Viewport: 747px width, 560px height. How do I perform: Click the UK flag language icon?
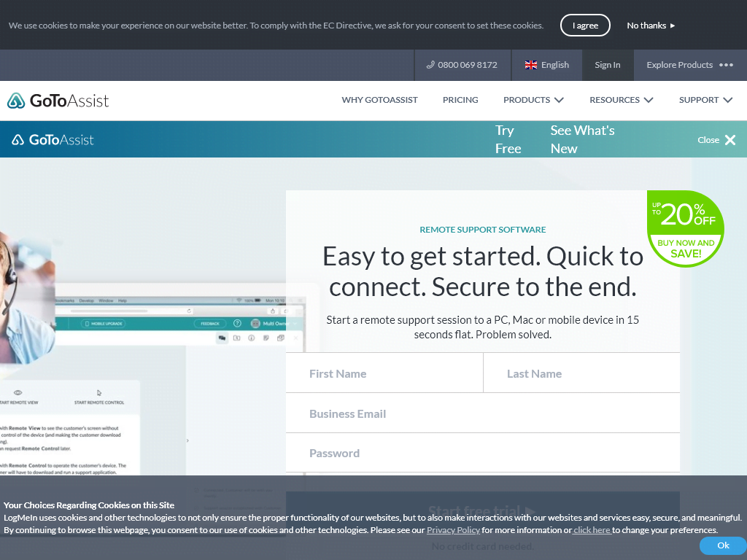531,64
